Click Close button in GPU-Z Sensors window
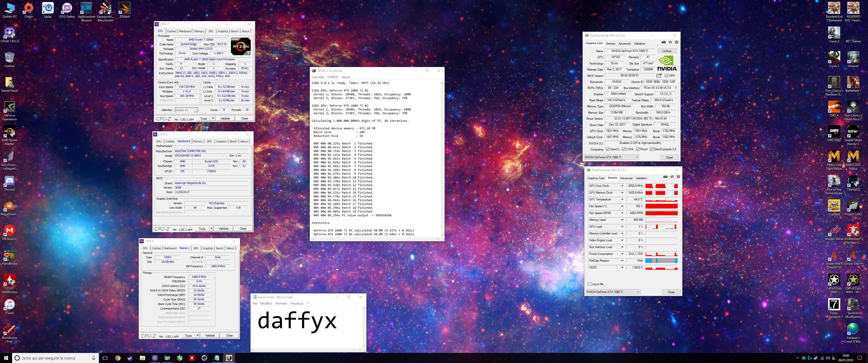Image resolution: width=868 pixels, height=363 pixels. click(x=671, y=292)
